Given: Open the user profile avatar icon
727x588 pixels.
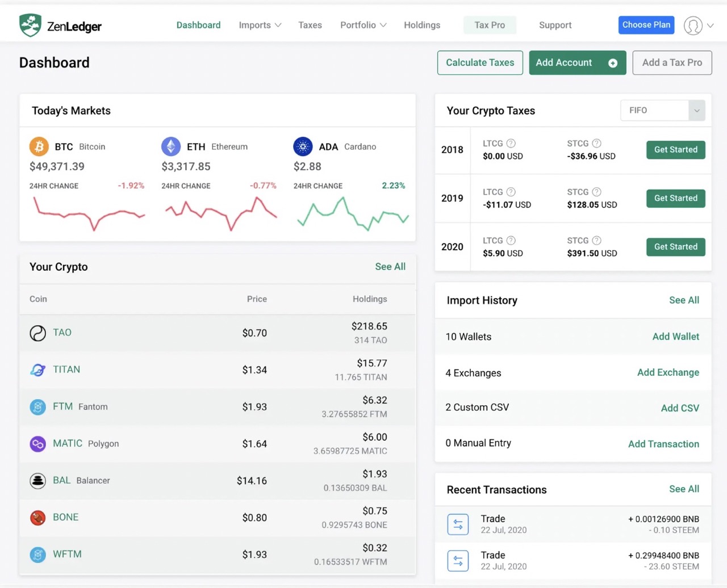Looking at the screenshot, I should tap(692, 26).
